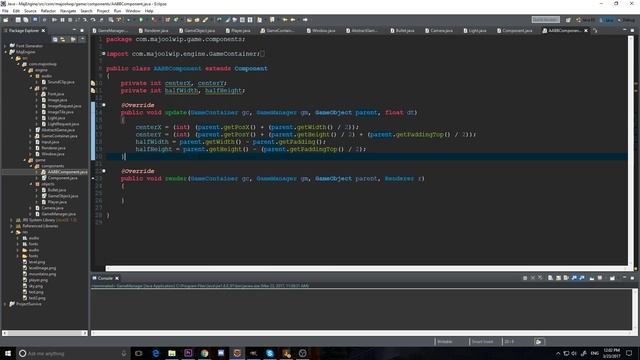640x360 pixels.
Task: Close the Console view tab
Action: (x=117, y=278)
